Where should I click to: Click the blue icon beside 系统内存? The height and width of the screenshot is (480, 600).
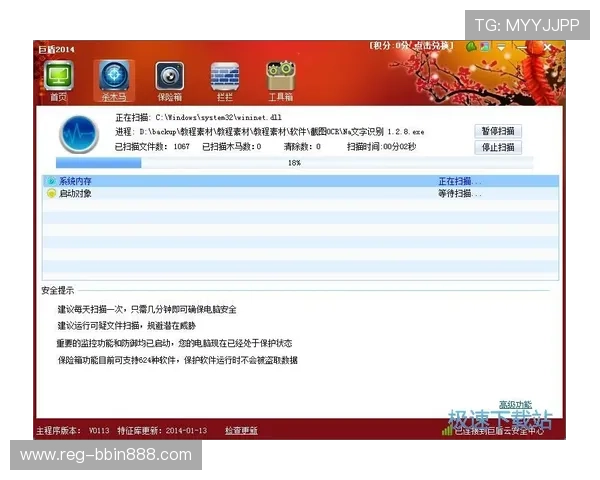51,181
